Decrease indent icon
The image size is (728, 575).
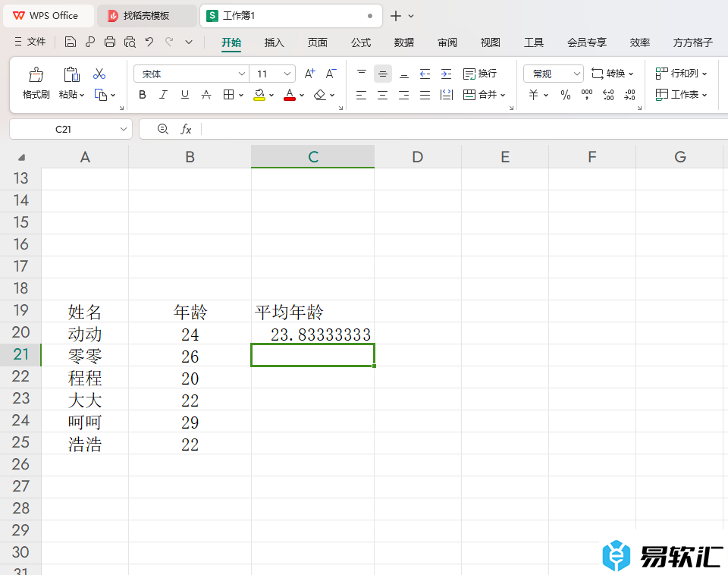[x=425, y=74]
